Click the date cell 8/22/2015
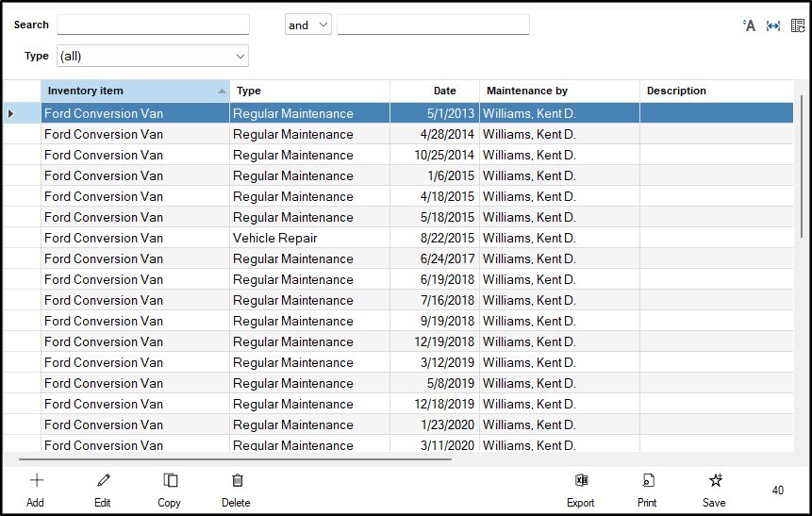 pos(435,238)
